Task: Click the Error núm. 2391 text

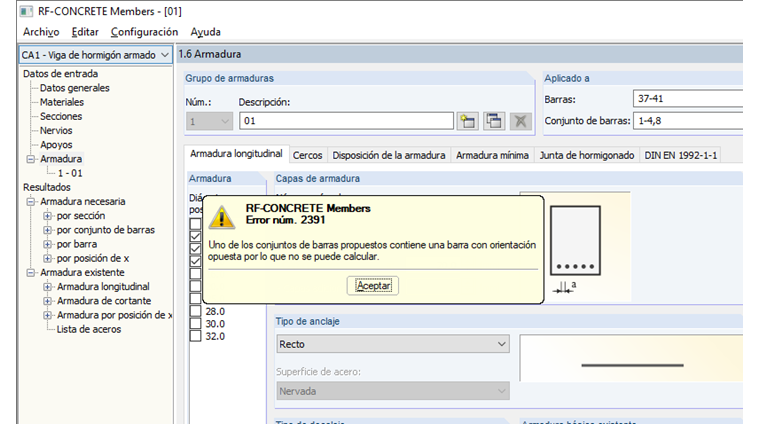Action: 285,220
